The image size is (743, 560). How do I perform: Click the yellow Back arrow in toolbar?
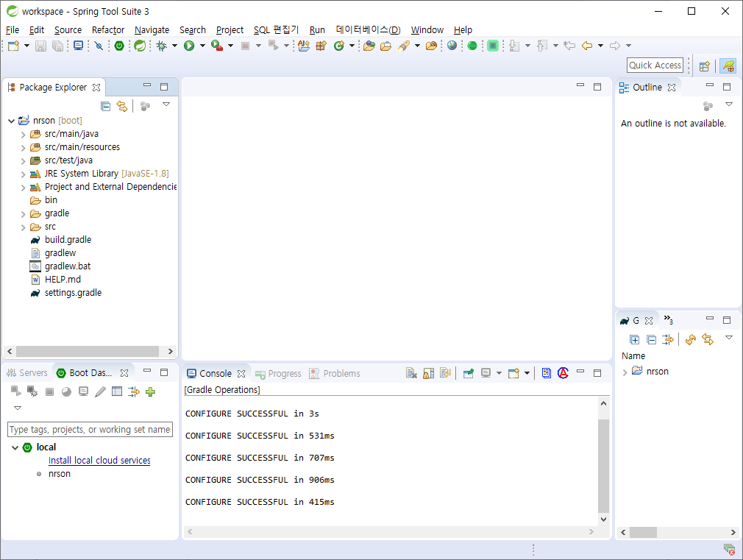[x=586, y=46]
